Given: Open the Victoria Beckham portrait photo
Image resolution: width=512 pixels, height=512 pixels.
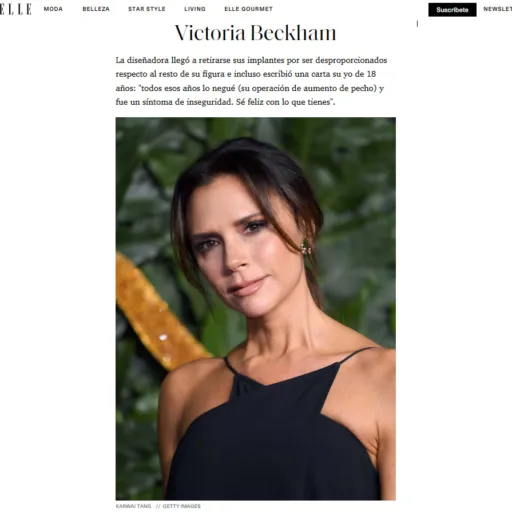Looking at the screenshot, I should 256,308.
